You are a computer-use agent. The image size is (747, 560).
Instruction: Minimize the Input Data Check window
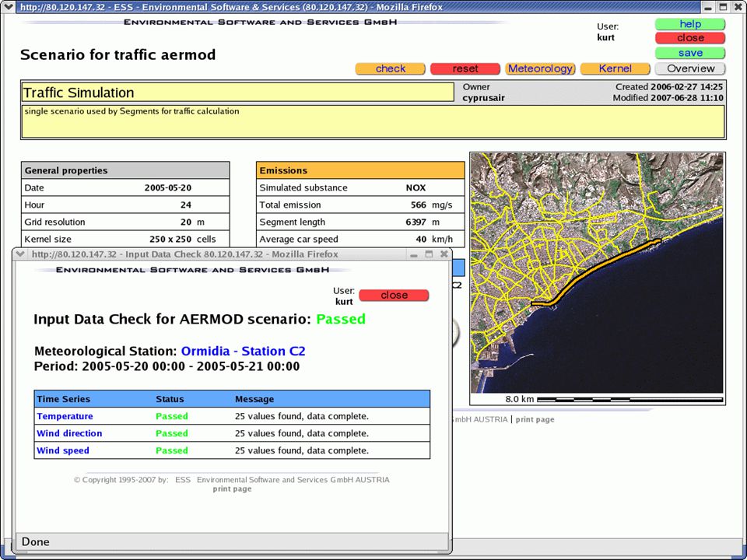(413, 254)
